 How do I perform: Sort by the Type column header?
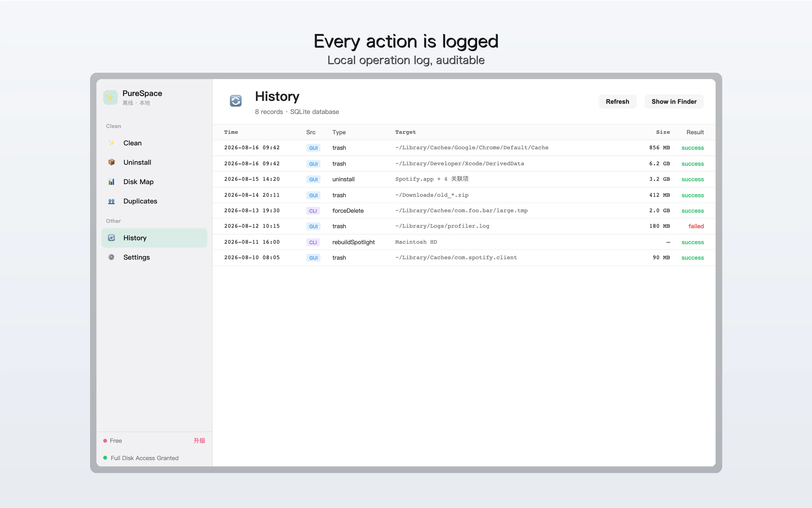click(x=339, y=132)
